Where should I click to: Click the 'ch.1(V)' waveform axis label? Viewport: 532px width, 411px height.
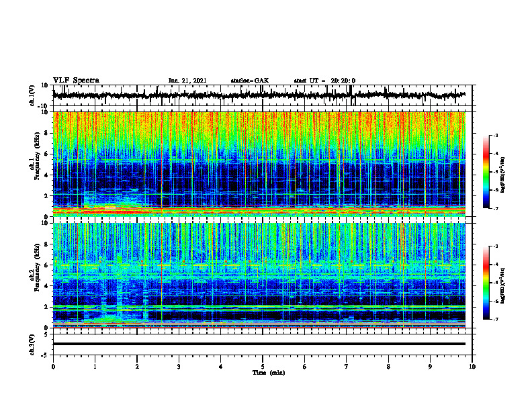(32, 95)
